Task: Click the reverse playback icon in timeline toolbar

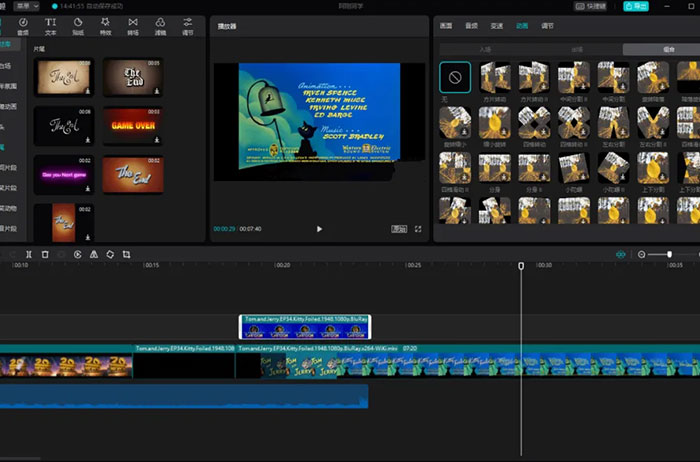Action: [78, 254]
